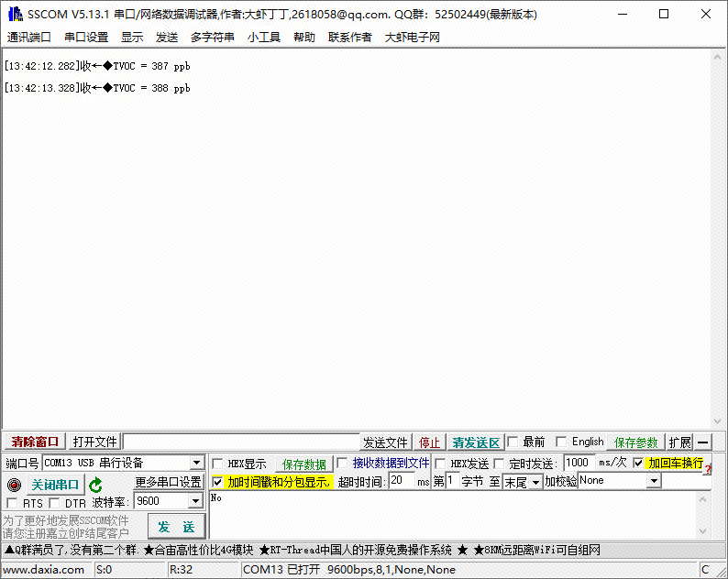Click the receive window scroll up arrow
Screen dimensions: 728x579
pyautogui.click(x=717, y=57)
